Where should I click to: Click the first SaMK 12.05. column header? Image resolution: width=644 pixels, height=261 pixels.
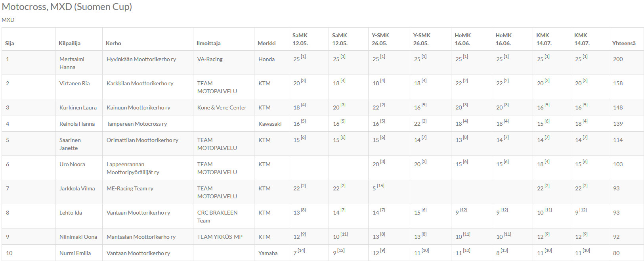(300, 39)
